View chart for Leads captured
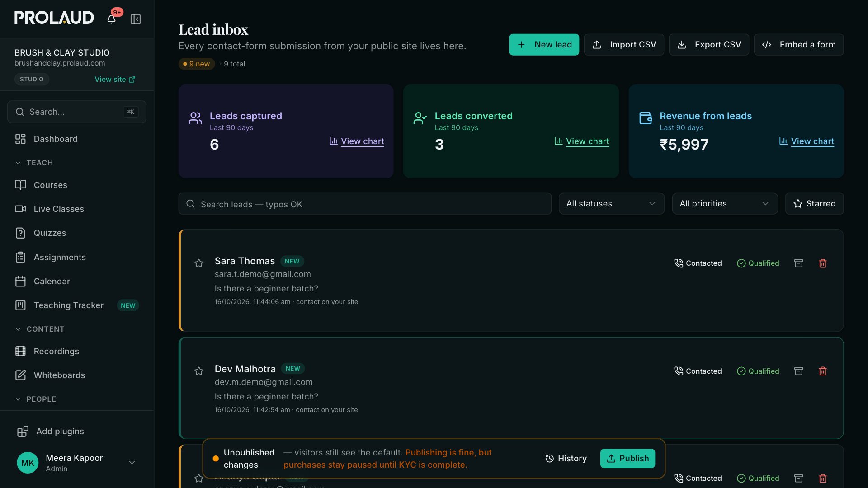This screenshot has height=488, width=868. point(357,141)
